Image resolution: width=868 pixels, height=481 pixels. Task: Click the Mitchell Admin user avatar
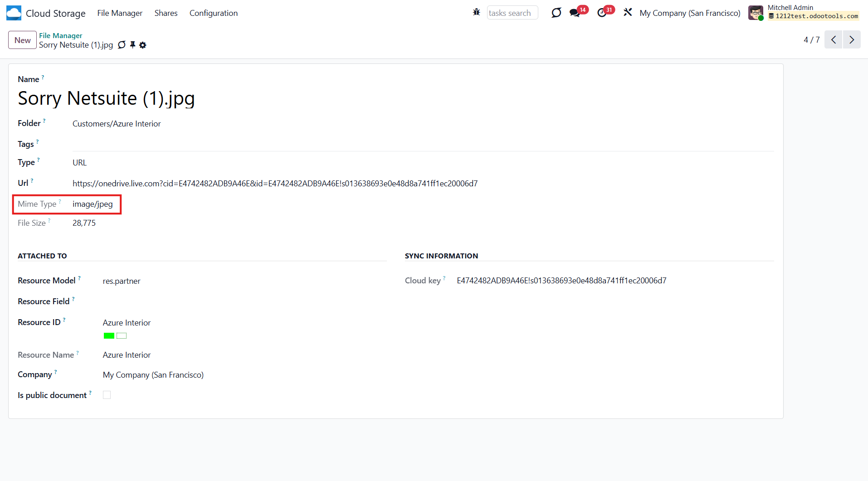pyautogui.click(x=756, y=13)
